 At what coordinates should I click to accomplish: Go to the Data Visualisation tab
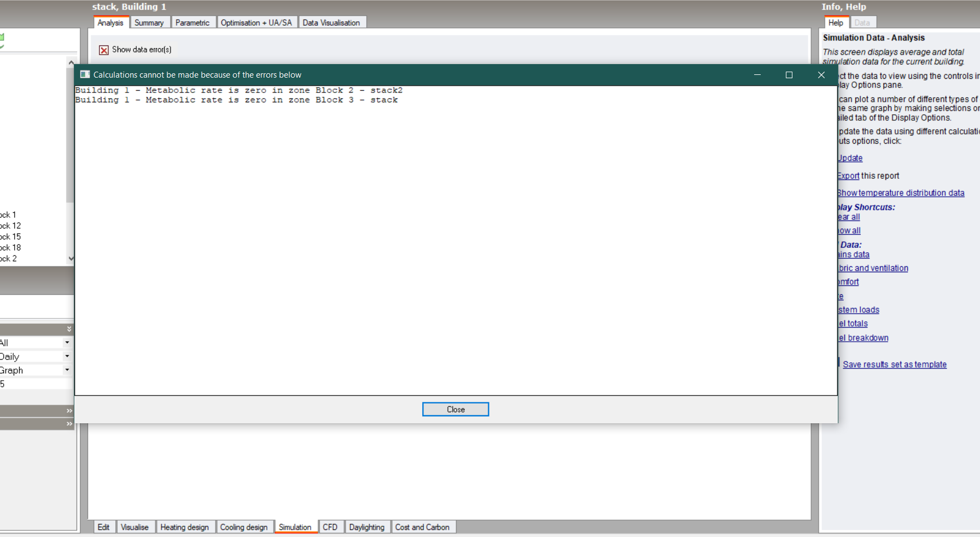(x=331, y=22)
